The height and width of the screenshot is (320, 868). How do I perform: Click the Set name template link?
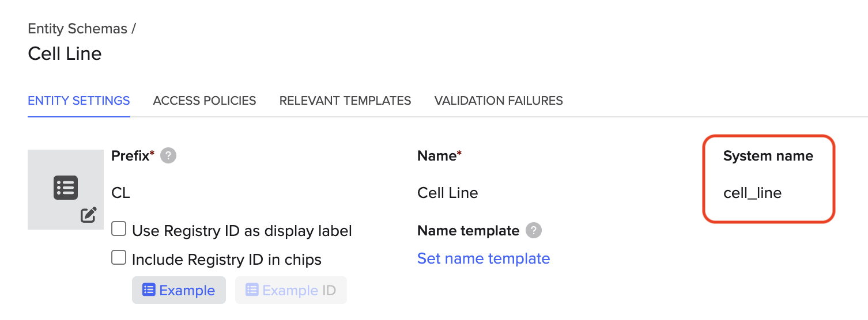coord(484,258)
